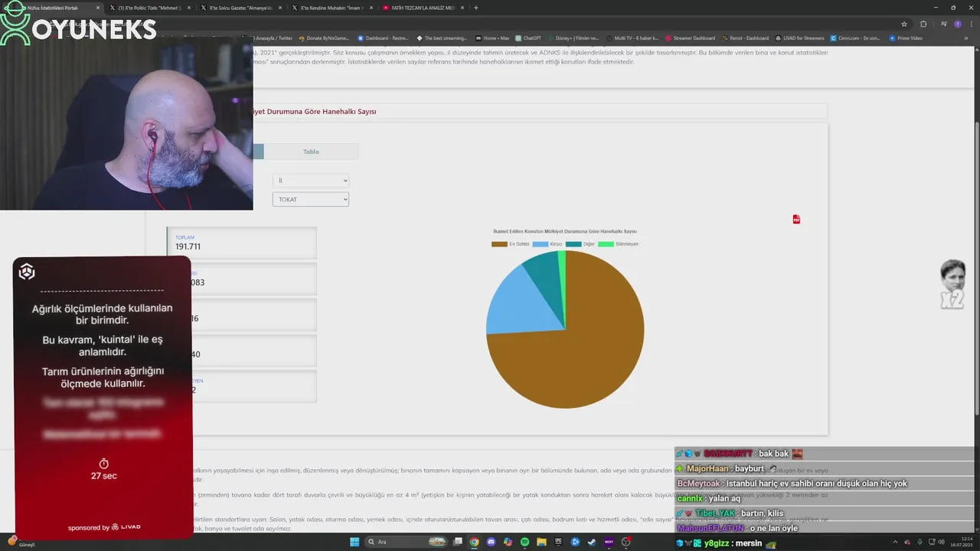Open the ChatGPT bookmark
980x551 pixels.
(x=528, y=37)
